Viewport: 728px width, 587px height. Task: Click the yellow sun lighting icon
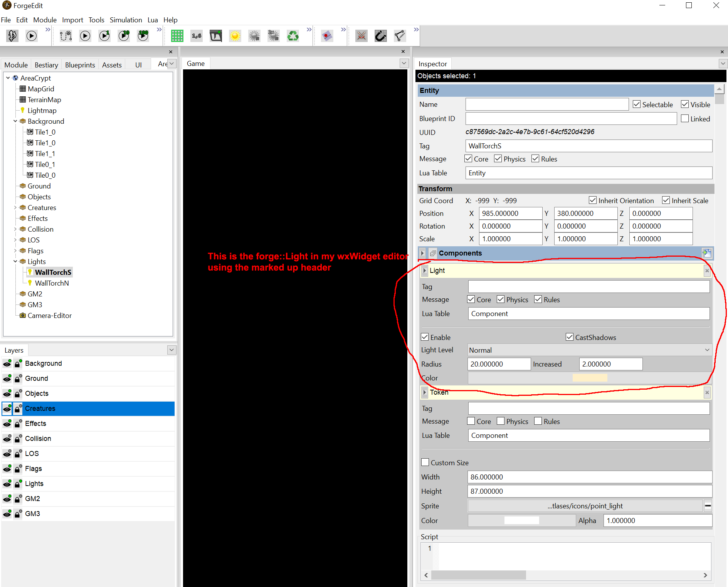pyautogui.click(x=235, y=36)
